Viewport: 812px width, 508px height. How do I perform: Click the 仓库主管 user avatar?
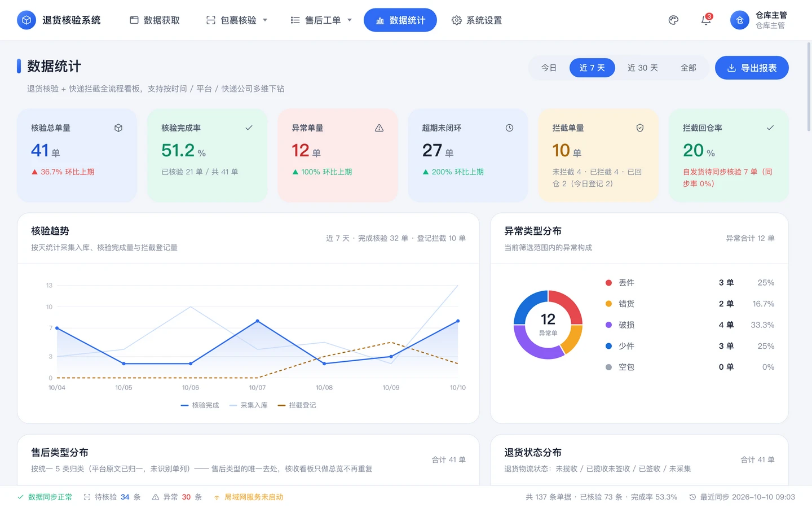click(x=740, y=20)
